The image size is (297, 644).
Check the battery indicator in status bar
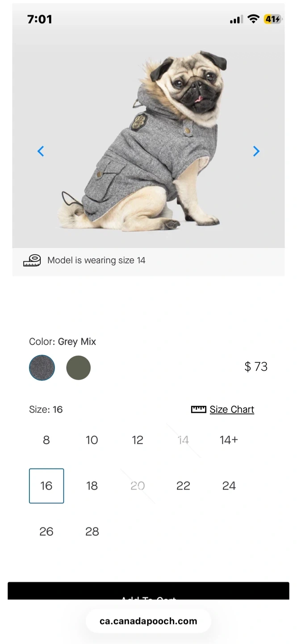pyautogui.click(x=272, y=19)
